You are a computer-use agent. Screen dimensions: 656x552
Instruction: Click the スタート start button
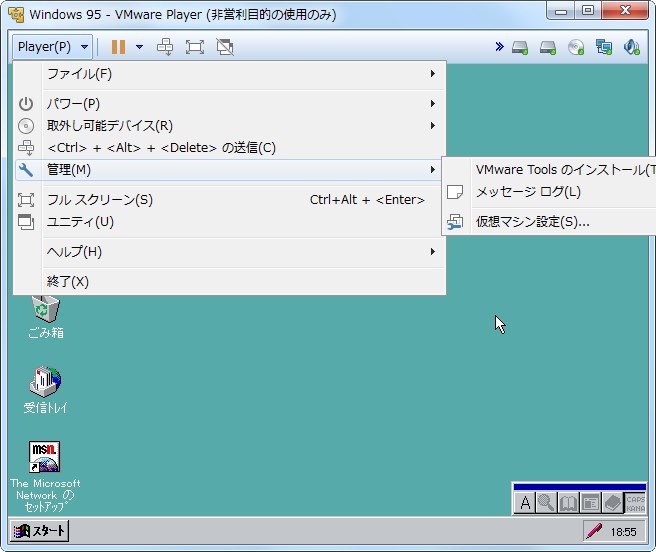(39, 531)
